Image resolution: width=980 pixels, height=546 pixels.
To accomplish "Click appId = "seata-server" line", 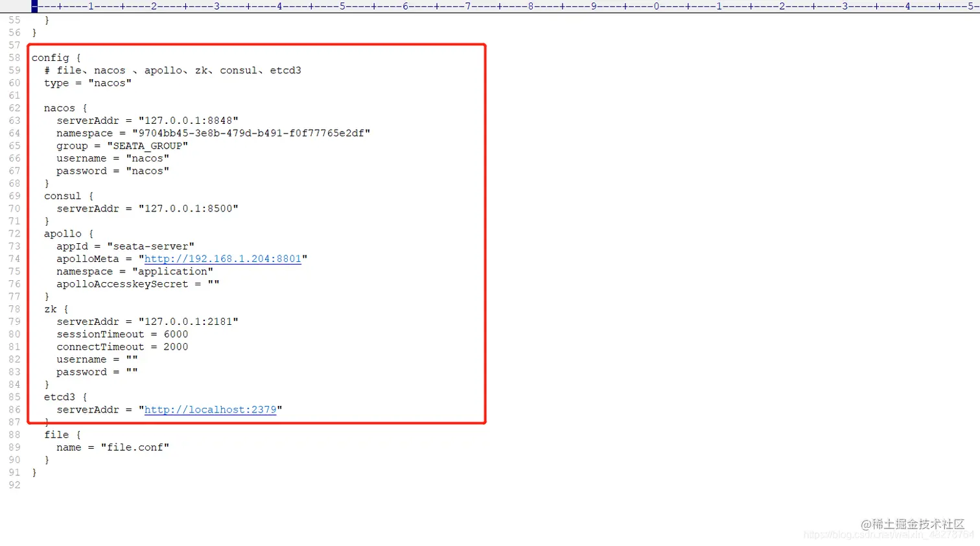I will 125,246.
